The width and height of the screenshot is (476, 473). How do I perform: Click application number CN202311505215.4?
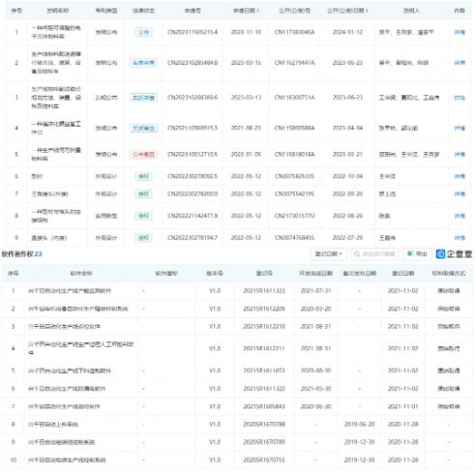tap(193, 32)
